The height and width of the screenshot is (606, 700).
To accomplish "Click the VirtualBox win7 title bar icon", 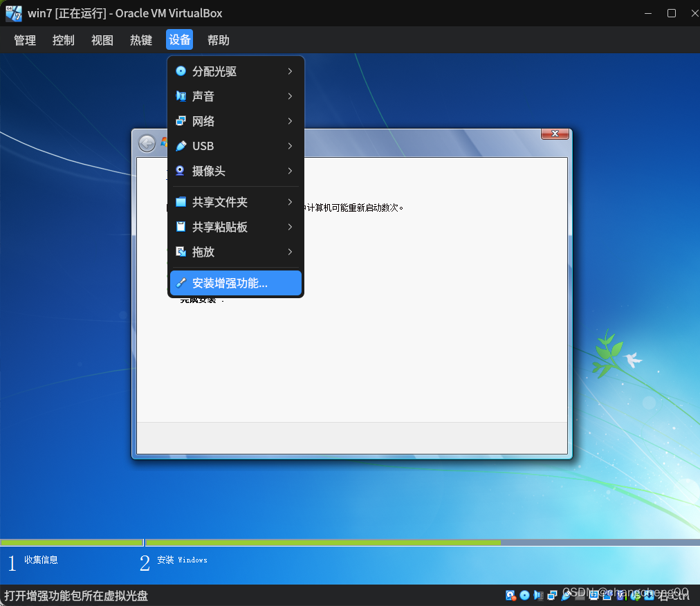I will pos(13,13).
